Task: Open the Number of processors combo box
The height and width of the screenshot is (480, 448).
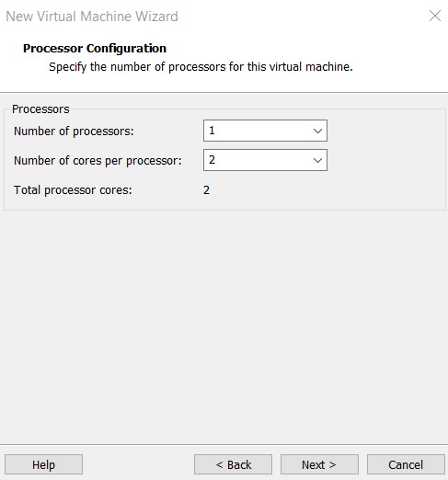Action: 265,131
